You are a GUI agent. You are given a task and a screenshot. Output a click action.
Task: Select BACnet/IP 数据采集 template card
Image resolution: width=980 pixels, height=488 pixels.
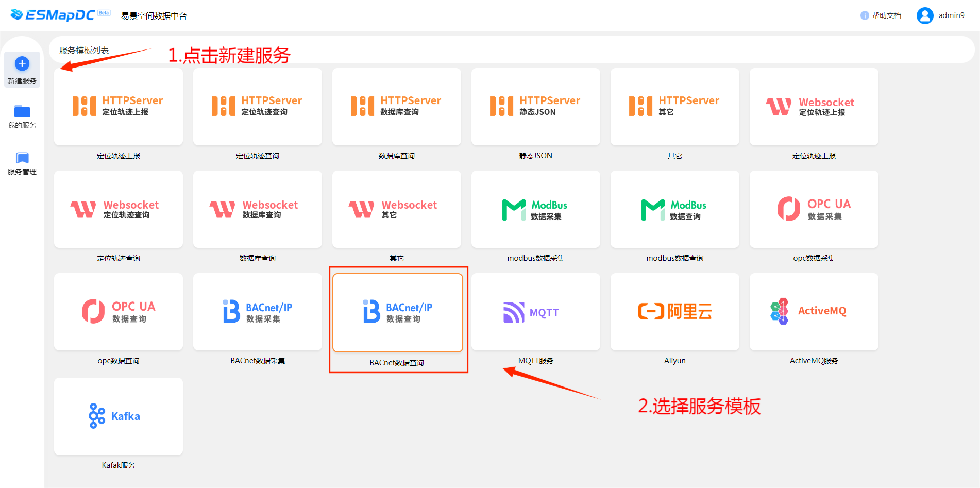point(258,312)
